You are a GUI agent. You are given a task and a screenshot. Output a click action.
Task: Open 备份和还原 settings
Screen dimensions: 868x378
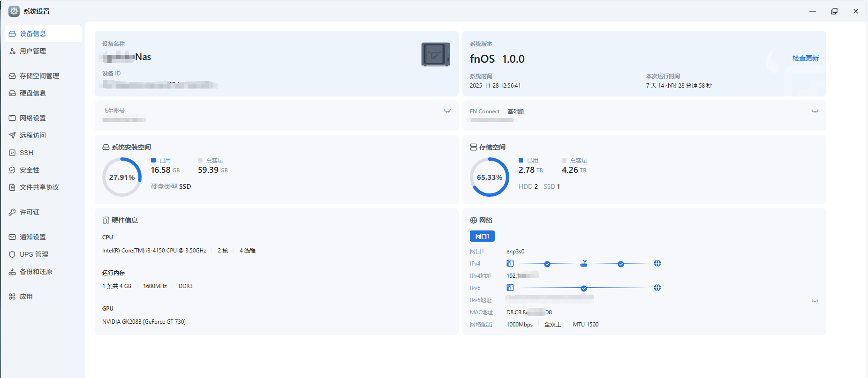click(43, 272)
